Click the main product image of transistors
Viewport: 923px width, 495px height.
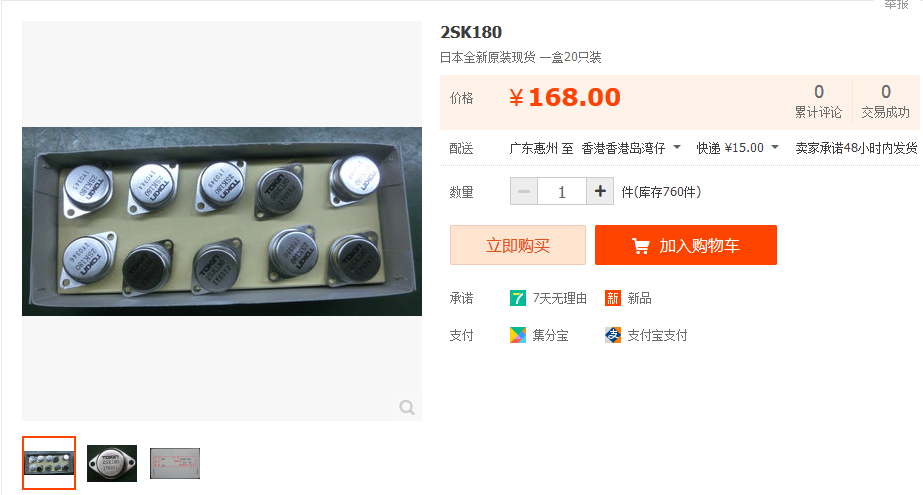(222, 221)
